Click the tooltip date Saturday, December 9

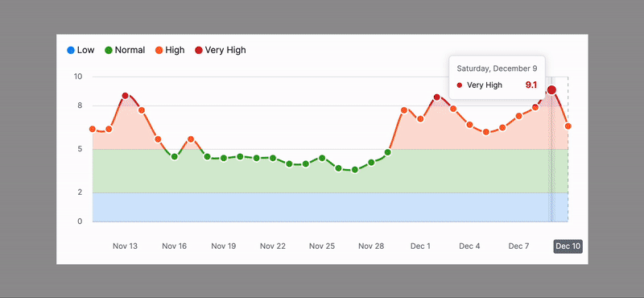pyautogui.click(x=497, y=68)
